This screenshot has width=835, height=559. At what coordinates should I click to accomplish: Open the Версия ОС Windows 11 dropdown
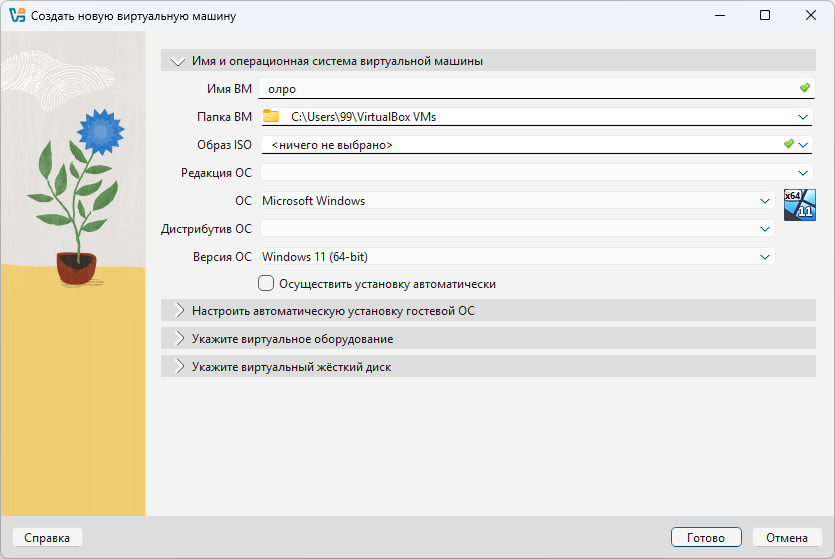coord(765,257)
